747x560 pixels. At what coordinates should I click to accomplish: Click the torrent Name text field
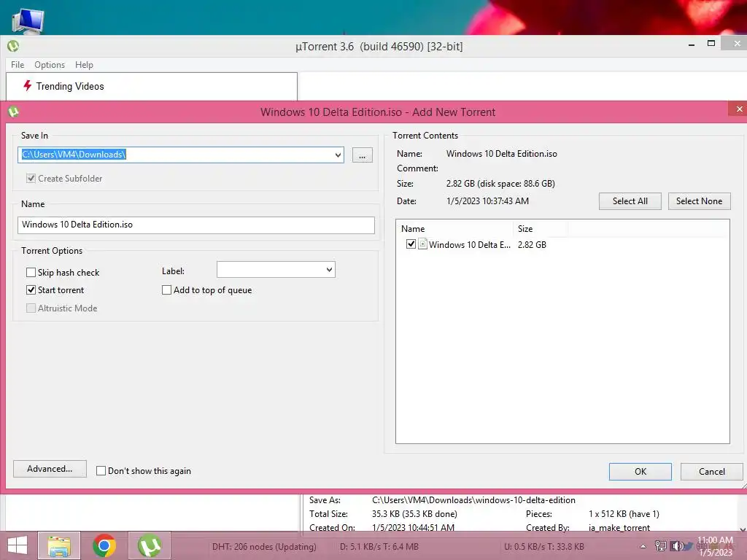[x=196, y=225]
